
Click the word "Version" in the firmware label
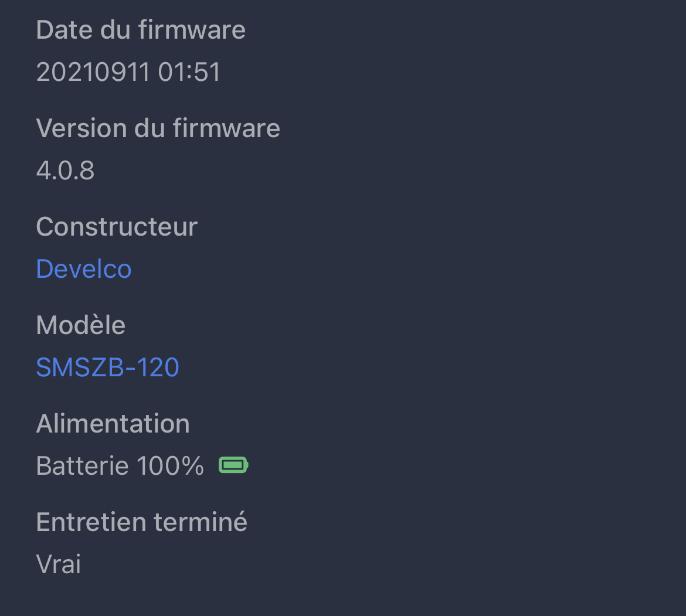pyautogui.click(x=81, y=128)
